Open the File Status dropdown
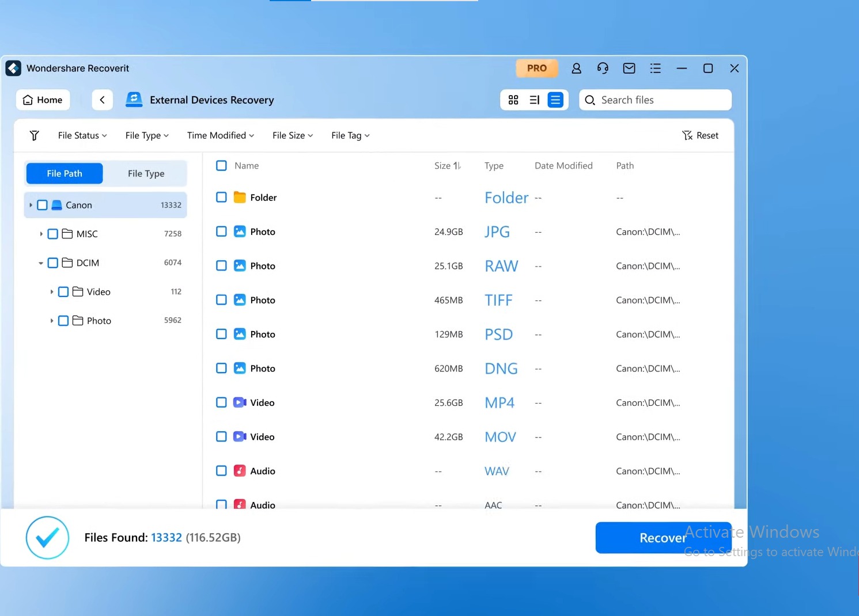The width and height of the screenshot is (859, 616). (x=82, y=135)
